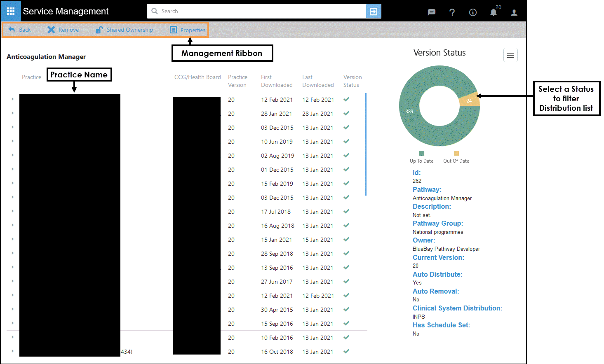This screenshot has height=364, width=604.
Task: Open the Version Status chart hamburger menu
Action: coord(510,55)
